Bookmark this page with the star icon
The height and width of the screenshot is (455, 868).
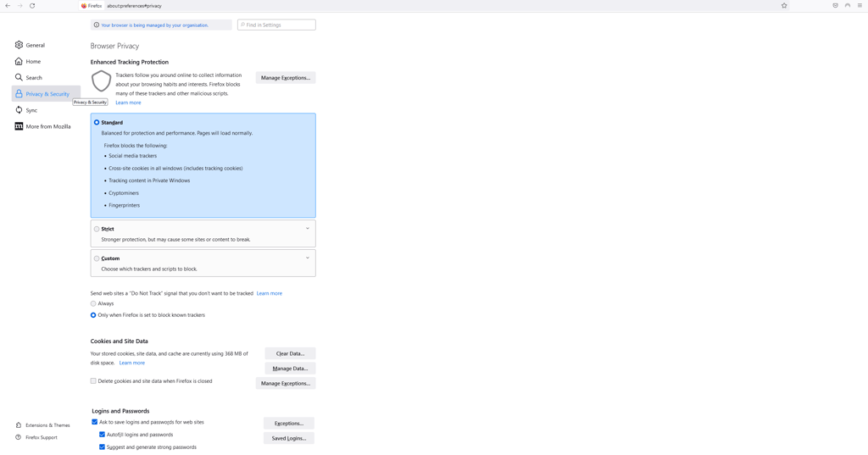[784, 6]
